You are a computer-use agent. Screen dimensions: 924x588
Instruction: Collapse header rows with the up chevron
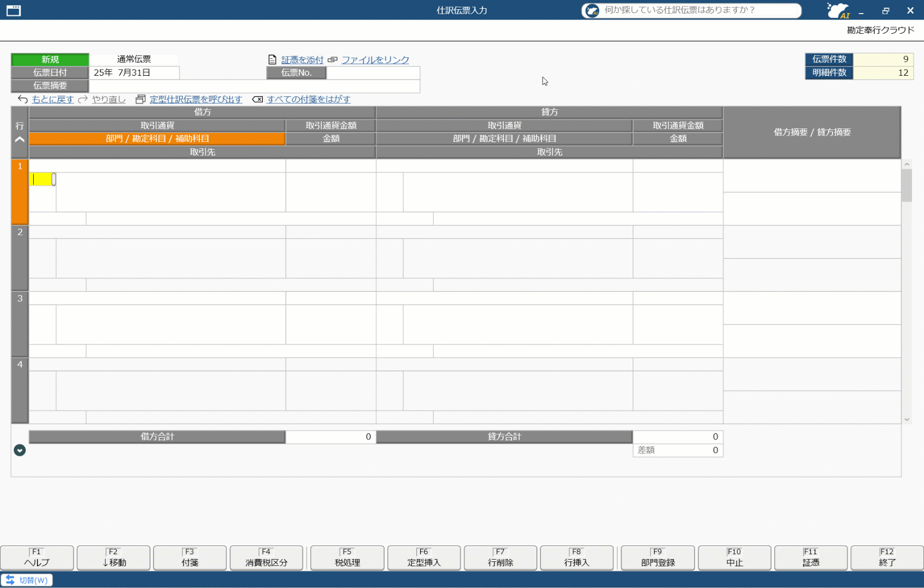coord(20,139)
